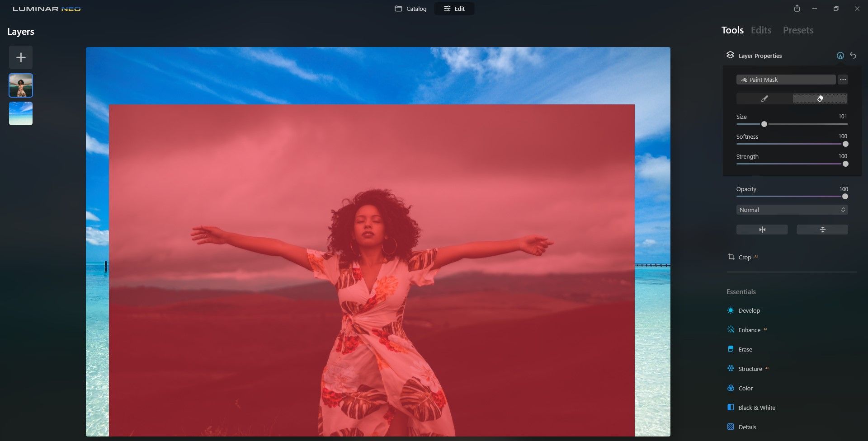The image size is (868, 441).
Task: Open the Paint Mask type dropdown
Action: tap(786, 80)
